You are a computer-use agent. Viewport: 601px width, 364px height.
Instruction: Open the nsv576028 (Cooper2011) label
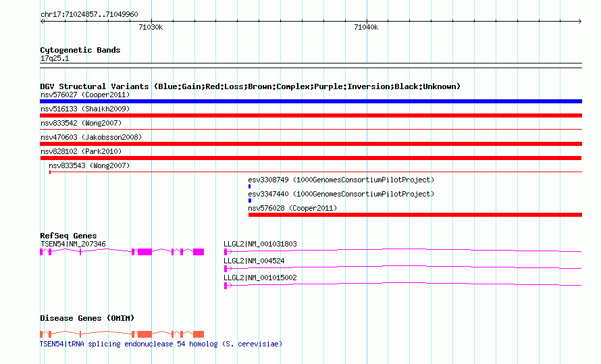tap(292, 208)
